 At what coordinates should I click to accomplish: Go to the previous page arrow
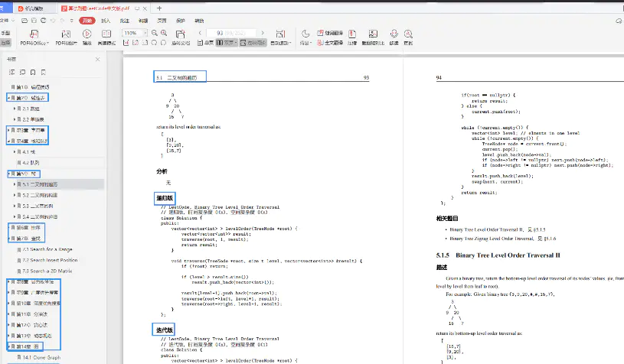(200, 33)
